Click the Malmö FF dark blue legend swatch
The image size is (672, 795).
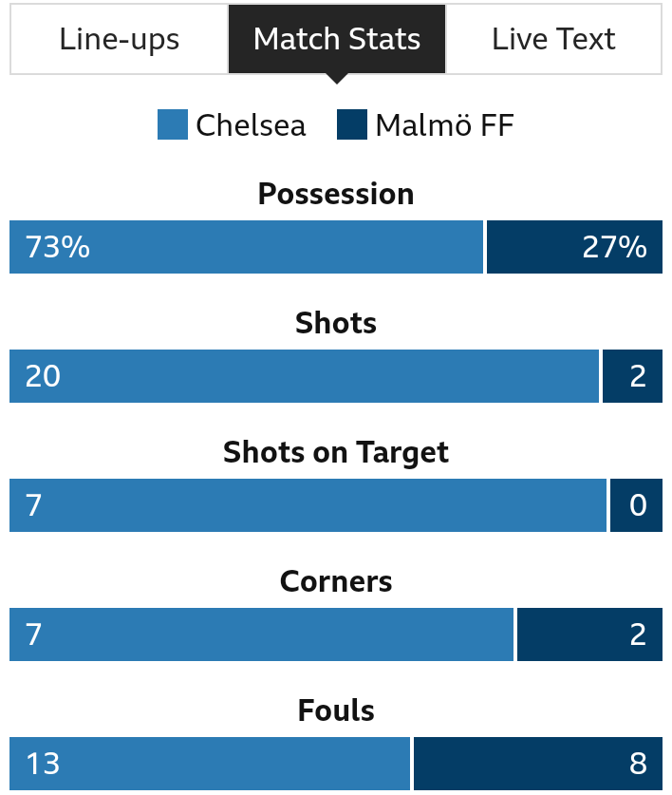point(352,124)
